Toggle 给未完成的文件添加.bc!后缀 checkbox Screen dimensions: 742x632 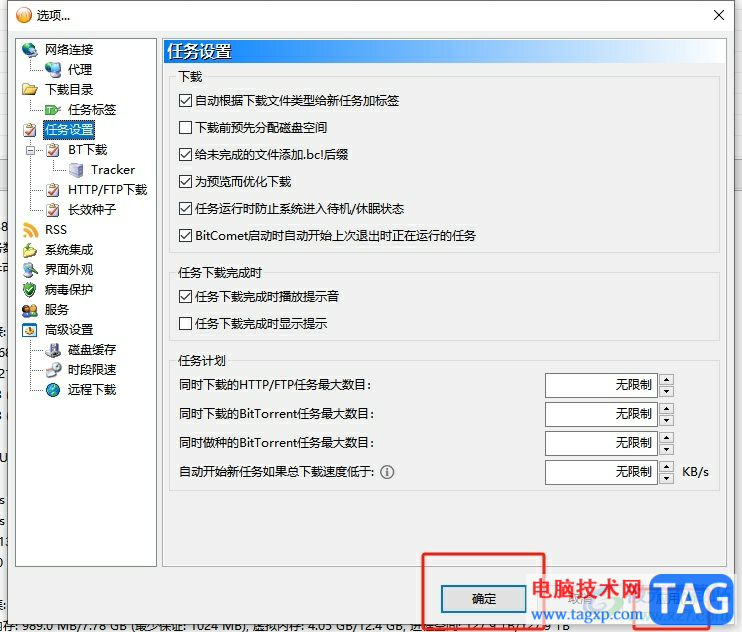pos(186,155)
